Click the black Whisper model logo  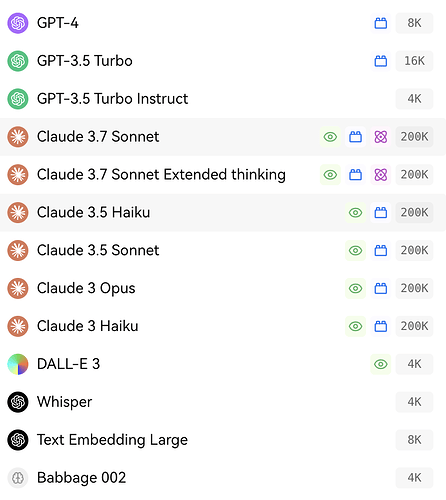[18, 402]
